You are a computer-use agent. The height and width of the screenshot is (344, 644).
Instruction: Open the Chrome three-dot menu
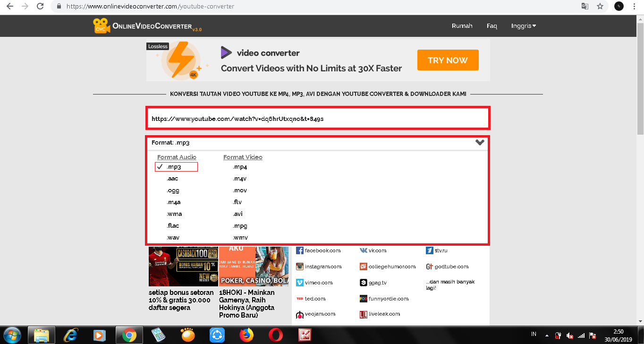634,7
